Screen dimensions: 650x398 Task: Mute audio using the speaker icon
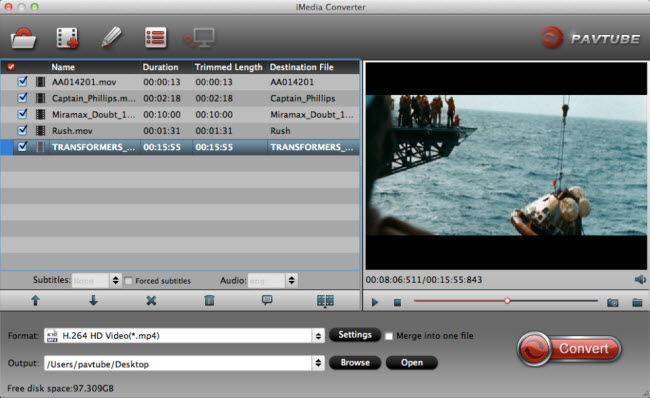coord(640,279)
